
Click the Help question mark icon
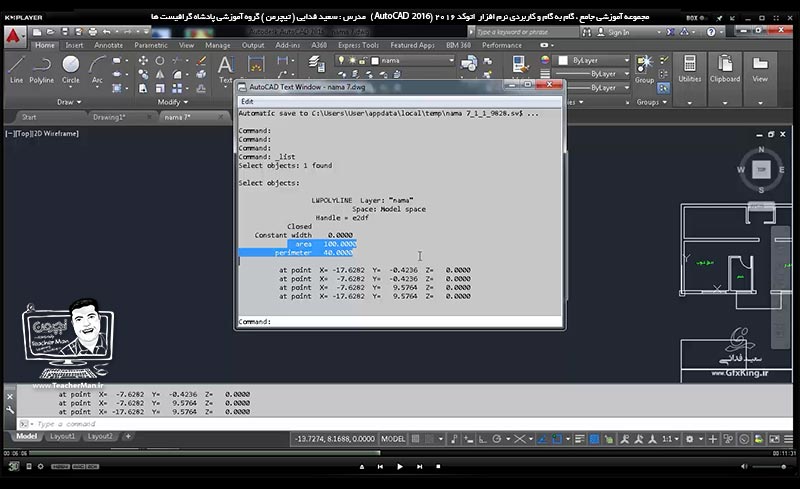[711, 32]
